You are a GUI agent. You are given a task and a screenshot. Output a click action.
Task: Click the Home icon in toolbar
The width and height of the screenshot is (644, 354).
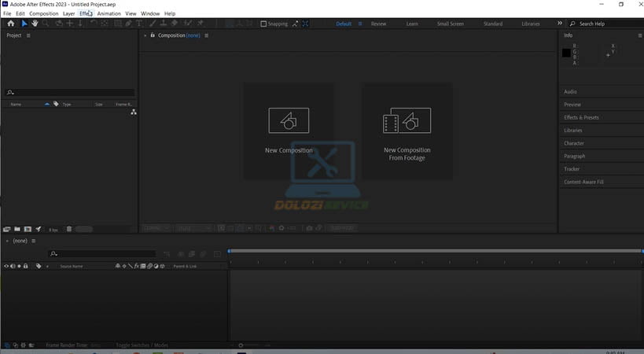pyautogui.click(x=11, y=24)
